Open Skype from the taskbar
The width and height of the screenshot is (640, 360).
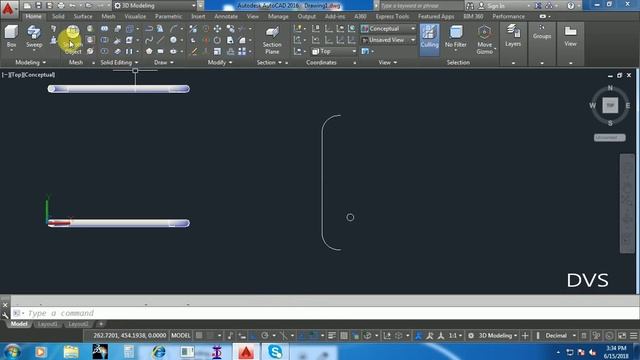(276, 351)
